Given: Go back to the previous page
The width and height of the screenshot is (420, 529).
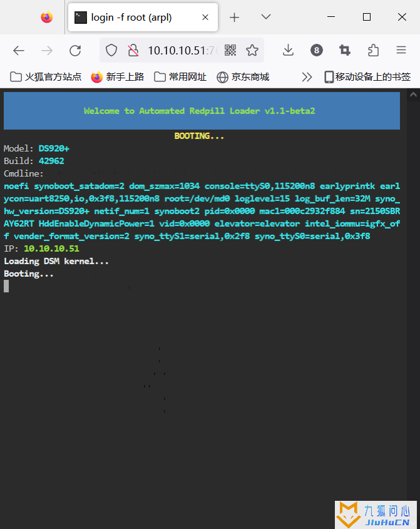Looking at the screenshot, I should 19,51.
